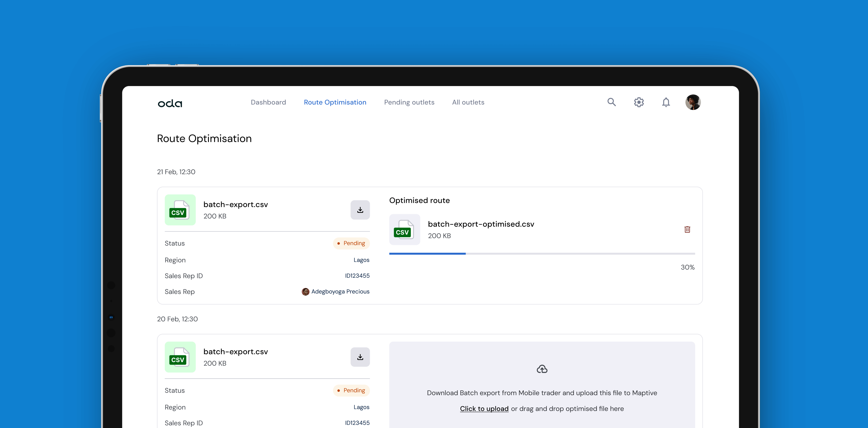
Task: Delete batch-export-optimised.csv with trash icon
Action: [687, 229]
